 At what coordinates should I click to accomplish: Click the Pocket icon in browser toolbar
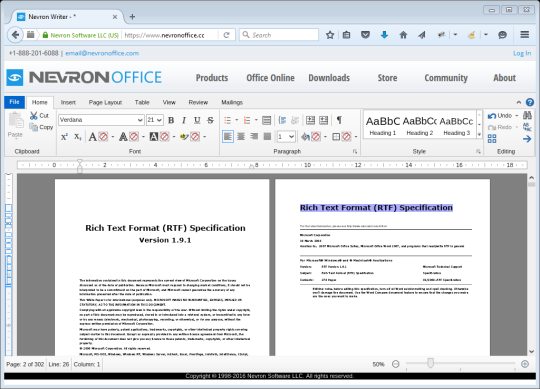(365, 35)
